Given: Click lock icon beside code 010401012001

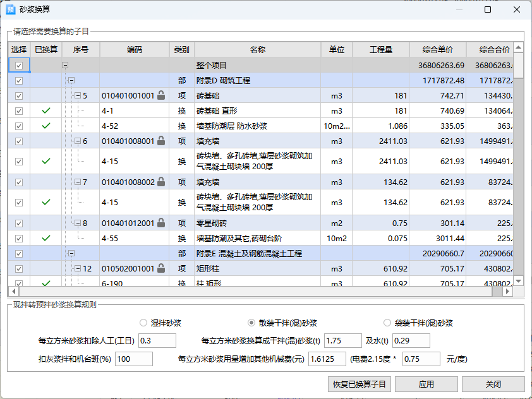Looking at the screenshot, I should [161, 223].
